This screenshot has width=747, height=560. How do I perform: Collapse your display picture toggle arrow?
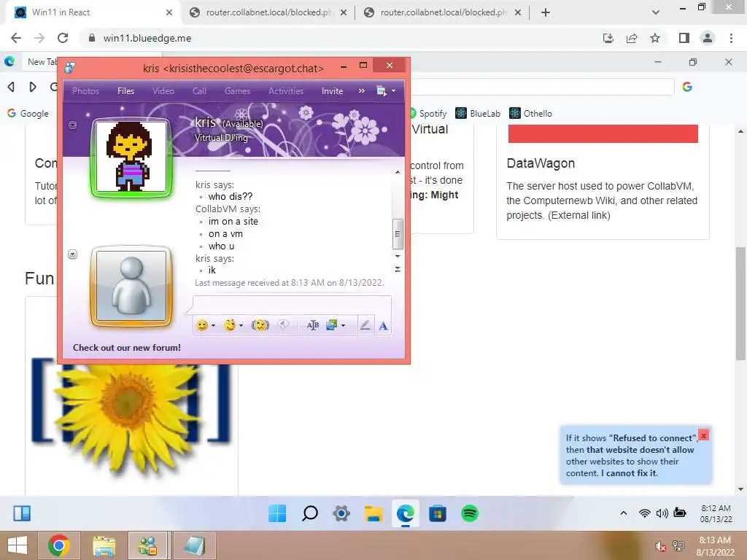(72, 254)
